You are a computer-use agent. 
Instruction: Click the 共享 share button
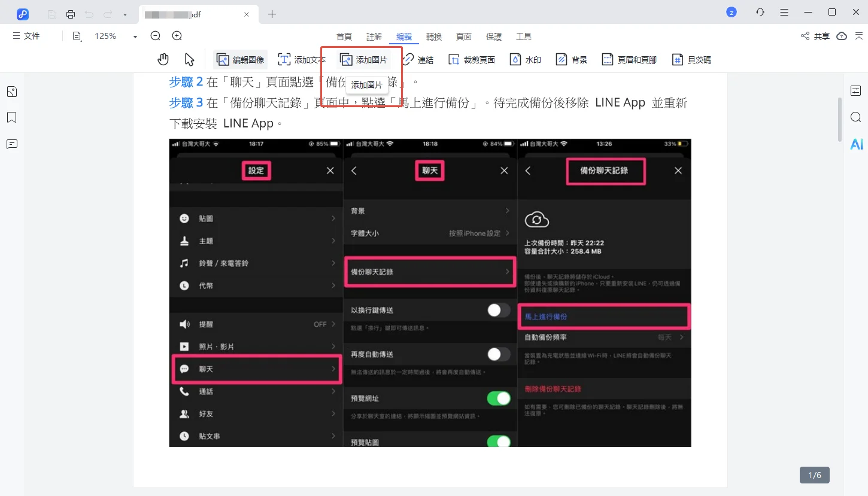pyautogui.click(x=815, y=36)
